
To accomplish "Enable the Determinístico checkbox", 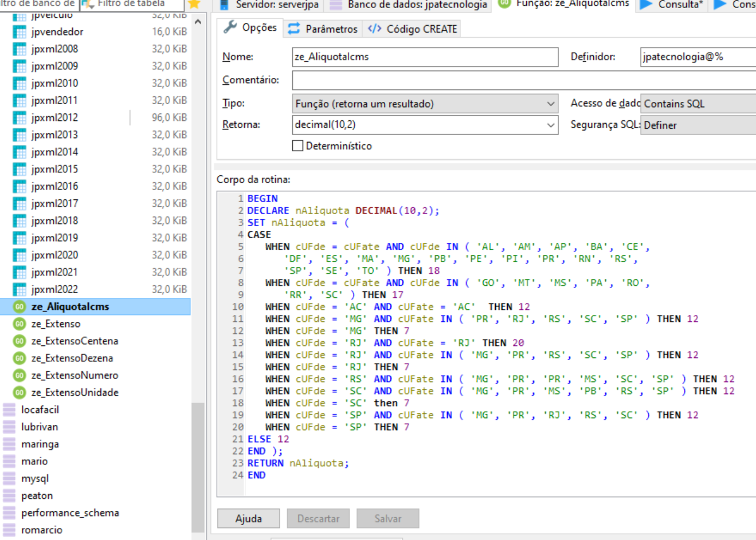I will tap(298, 146).
